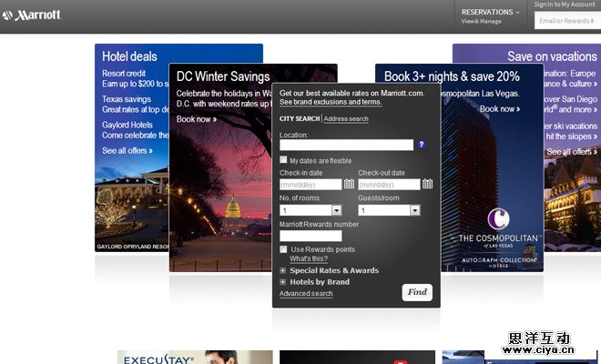Click the Location input field

346,145
